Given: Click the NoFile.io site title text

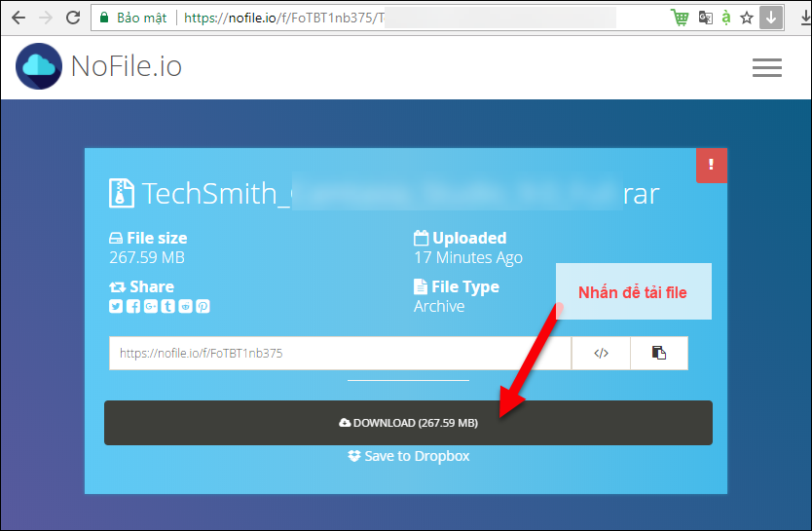Looking at the screenshot, I should [127, 66].
